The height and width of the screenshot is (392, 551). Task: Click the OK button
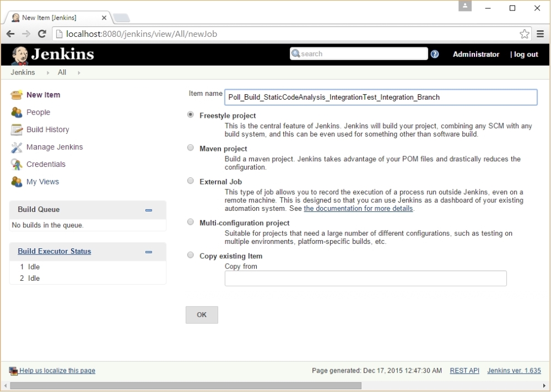(202, 315)
